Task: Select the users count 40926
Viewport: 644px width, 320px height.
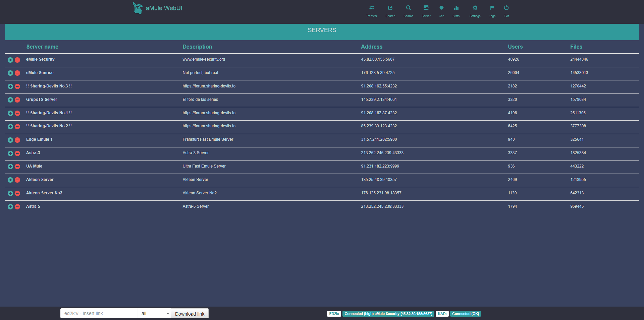Action: tap(514, 59)
